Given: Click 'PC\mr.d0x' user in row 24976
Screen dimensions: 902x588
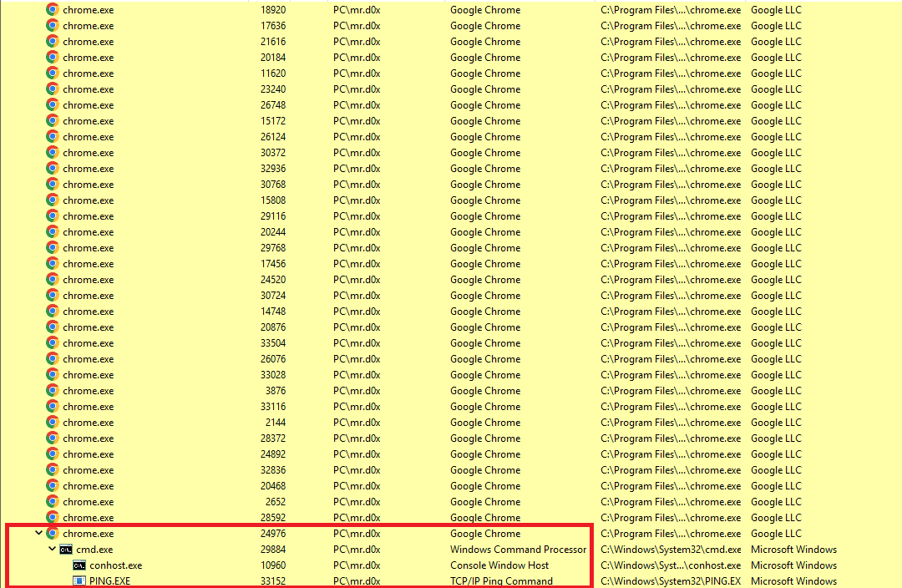Looking at the screenshot, I should 357,534.
